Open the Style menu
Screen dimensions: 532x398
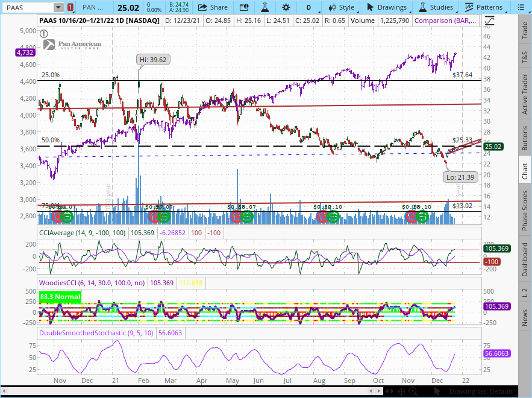(342, 7)
